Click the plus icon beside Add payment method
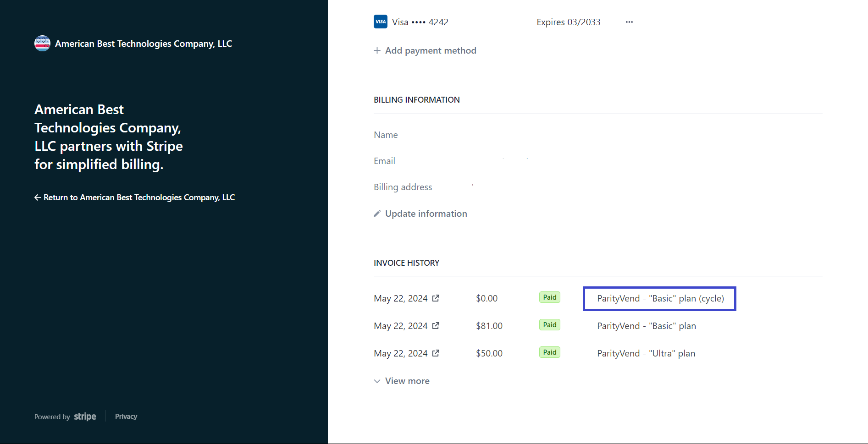The image size is (868, 444). click(x=377, y=50)
